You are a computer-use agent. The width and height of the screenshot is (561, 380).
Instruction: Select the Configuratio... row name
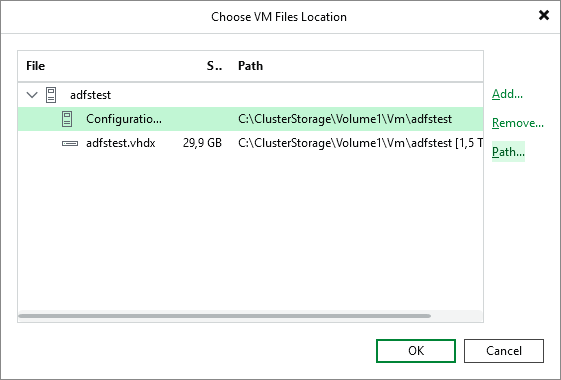[x=124, y=119]
